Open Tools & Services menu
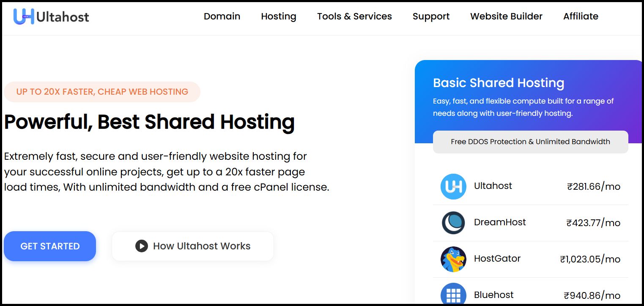Image resolution: width=644 pixels, height=306 pixels. click(x=354, y=16)
